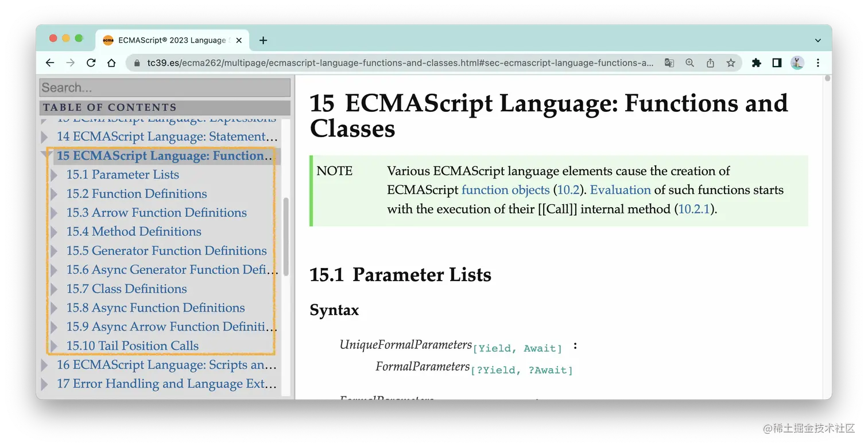This screenshot has height=447, width=868.
Task: Follow the 10.2 section link
Action: [x=569, y=190]
